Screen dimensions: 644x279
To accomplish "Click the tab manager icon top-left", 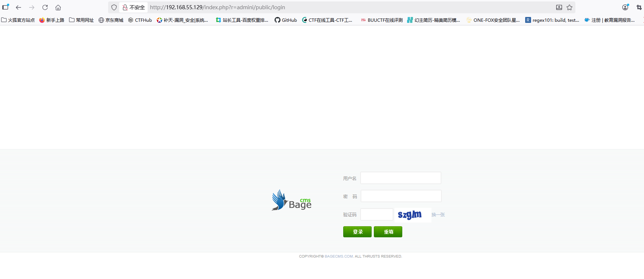I will (6, 7).
